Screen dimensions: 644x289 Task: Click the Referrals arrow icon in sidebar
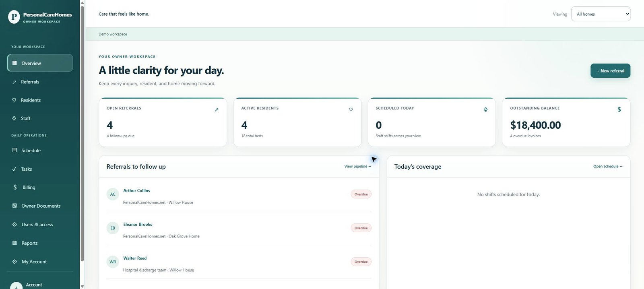tap(14, 82)
